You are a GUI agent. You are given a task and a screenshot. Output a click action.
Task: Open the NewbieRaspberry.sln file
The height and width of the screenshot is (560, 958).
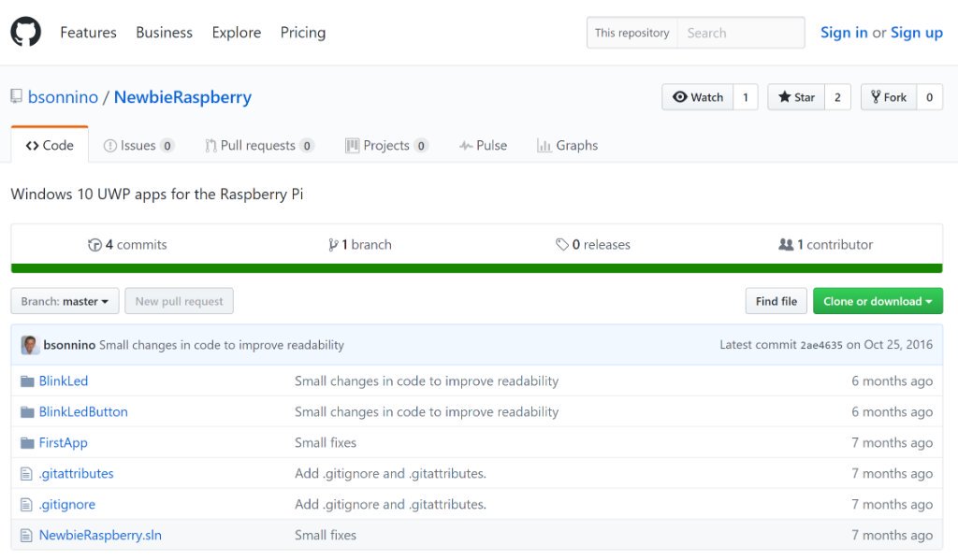point(100,536)
